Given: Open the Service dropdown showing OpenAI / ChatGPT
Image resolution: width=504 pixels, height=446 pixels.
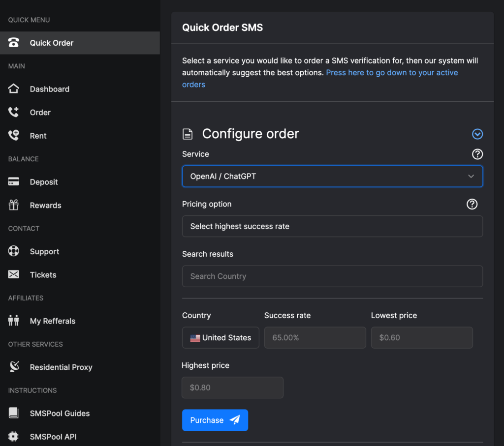Looking at the screenshot, I should click(x=332, y=176).
